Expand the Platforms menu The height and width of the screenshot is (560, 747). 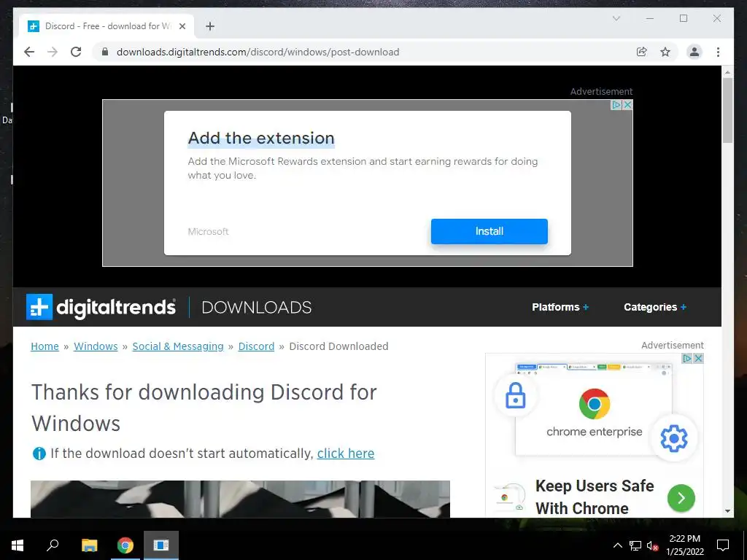[x=560, y=307]
